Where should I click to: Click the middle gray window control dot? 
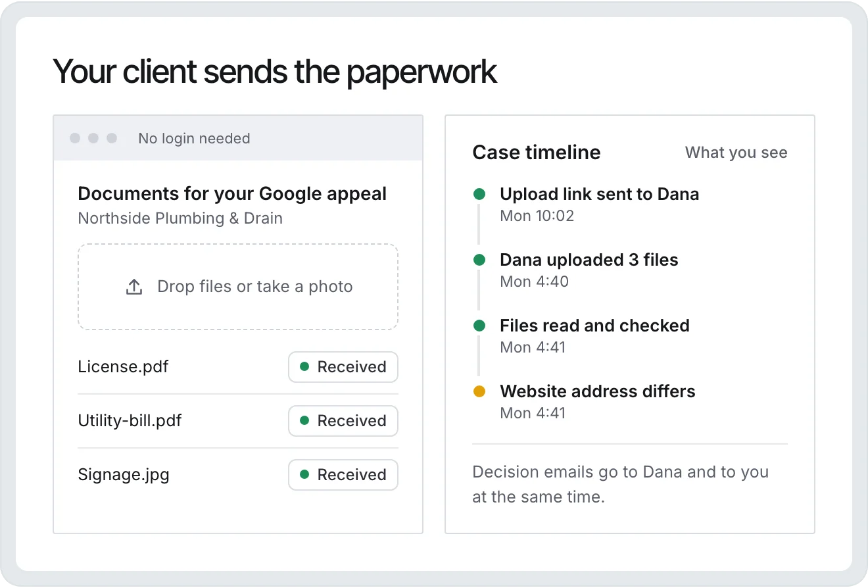point(93,138)
